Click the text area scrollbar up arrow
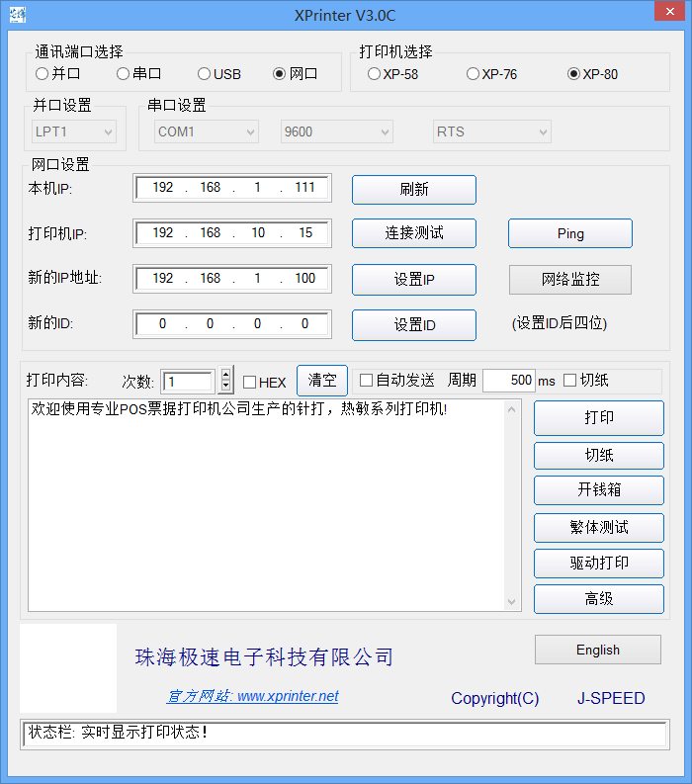This screenshot has height=784, width=692. [511, 409]
